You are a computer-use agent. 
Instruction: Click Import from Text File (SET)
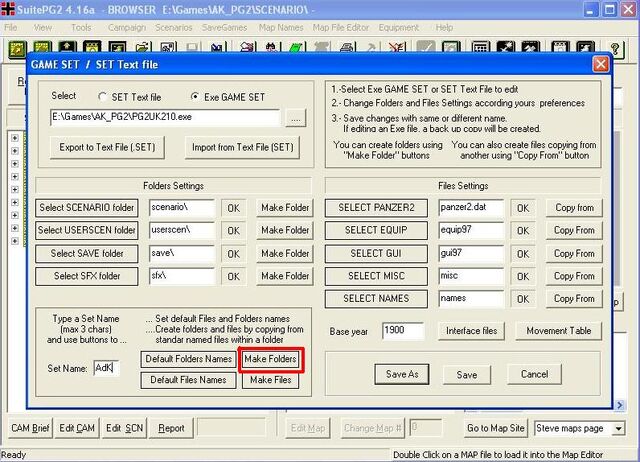coord(242,147)
